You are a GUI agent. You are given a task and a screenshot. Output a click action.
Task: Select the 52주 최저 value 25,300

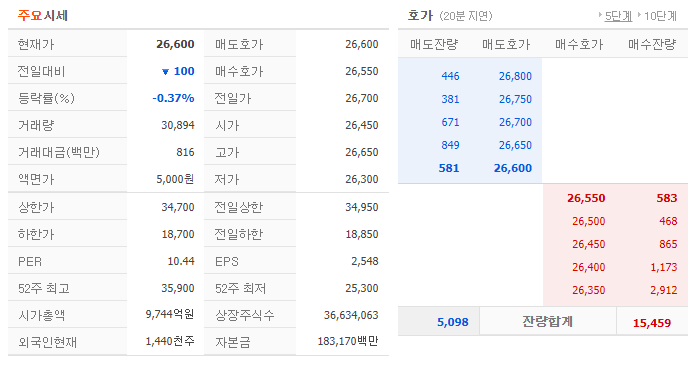click(362, 289)
